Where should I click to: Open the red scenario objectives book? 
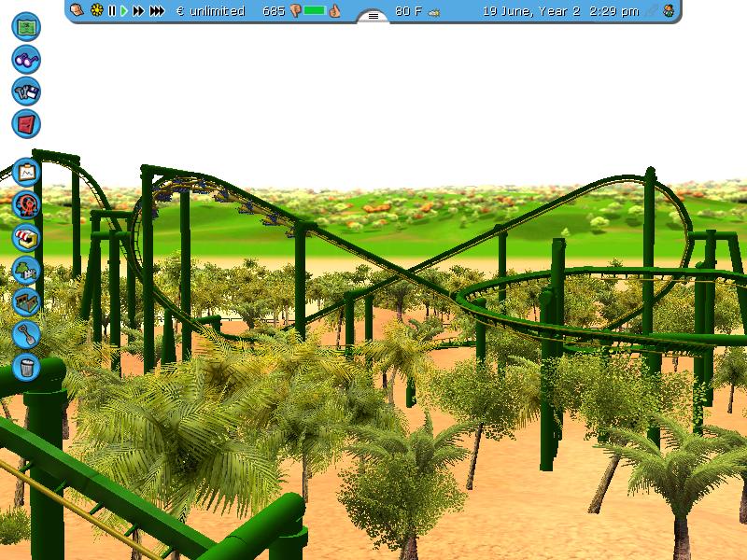(26, 124)
